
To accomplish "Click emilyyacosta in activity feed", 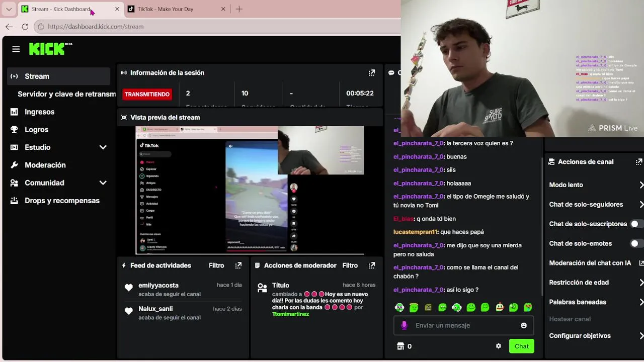I will tap(158, 285).
